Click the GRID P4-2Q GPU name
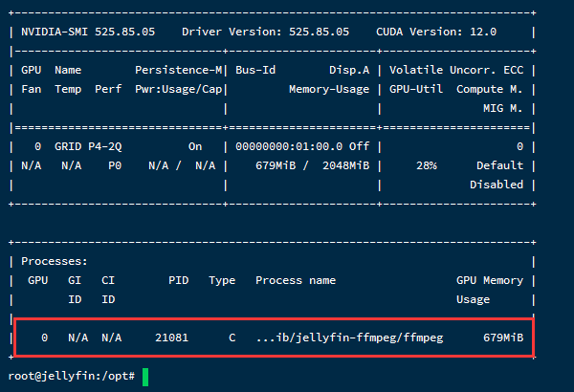The height and width of the screenshot is (392, 574). point(88,147)
